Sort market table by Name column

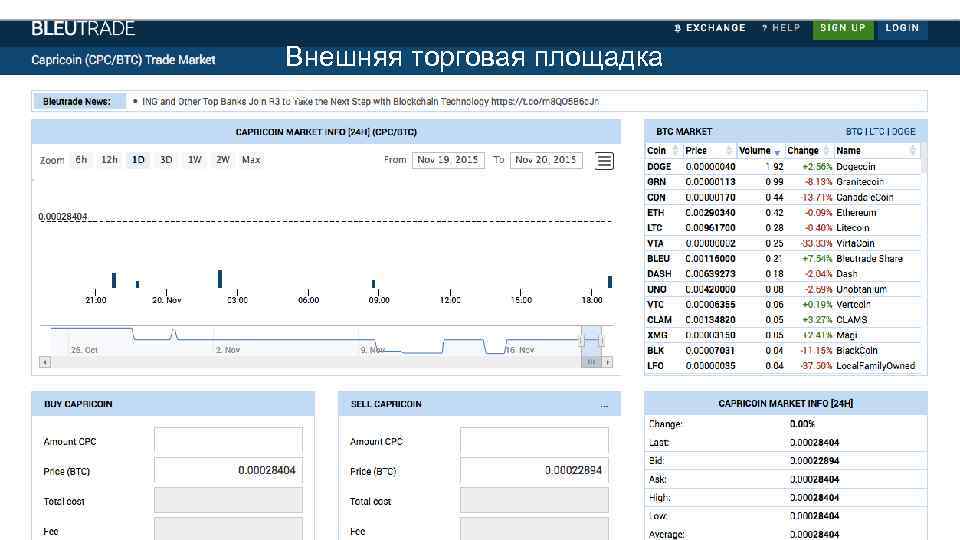pyautogui.click(x=877, y=151)
